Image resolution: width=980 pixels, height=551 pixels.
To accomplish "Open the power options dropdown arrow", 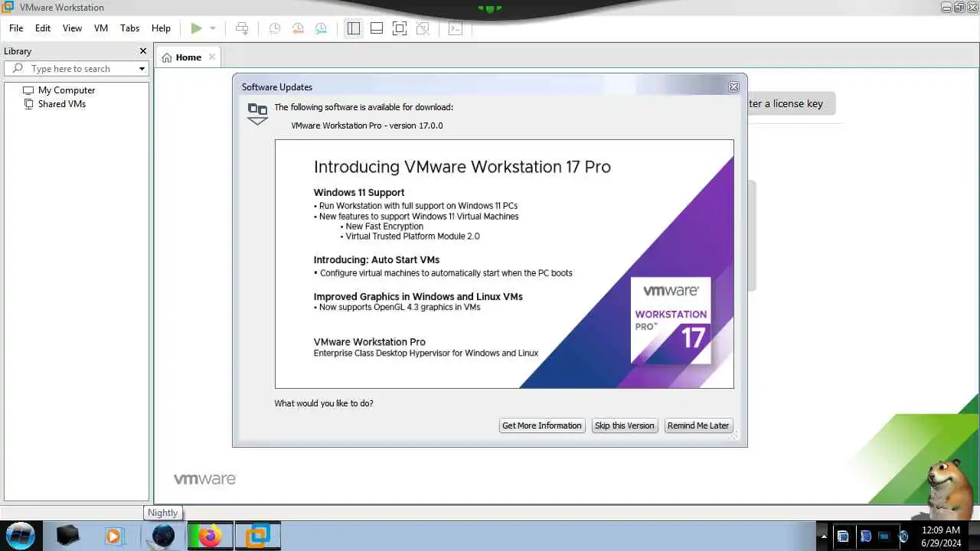I will pos(213,28).
